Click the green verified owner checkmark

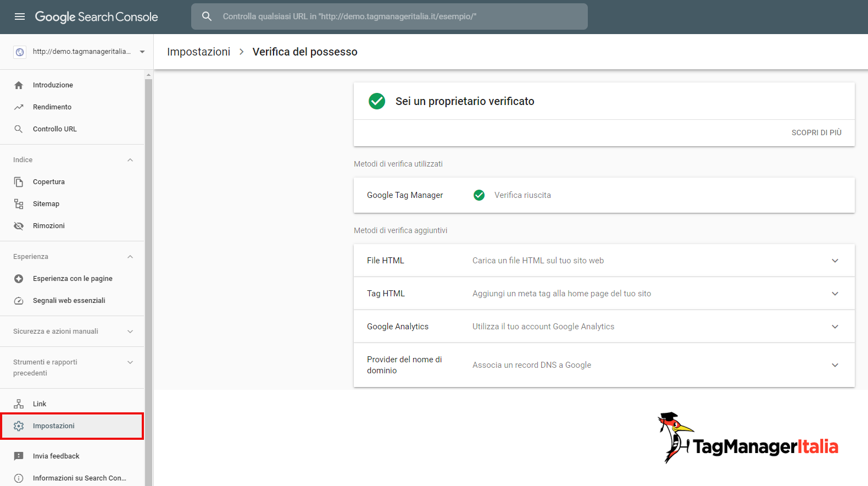[x=377, y=101]
